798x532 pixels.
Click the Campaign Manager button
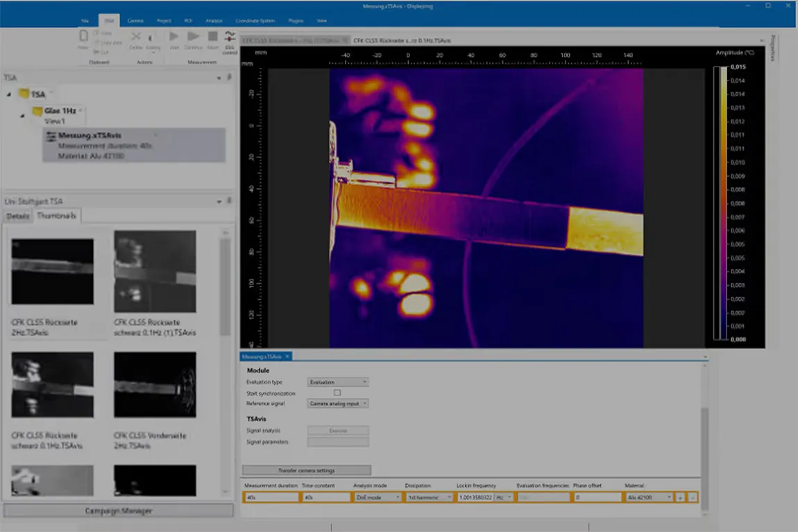tap(118, 511)
